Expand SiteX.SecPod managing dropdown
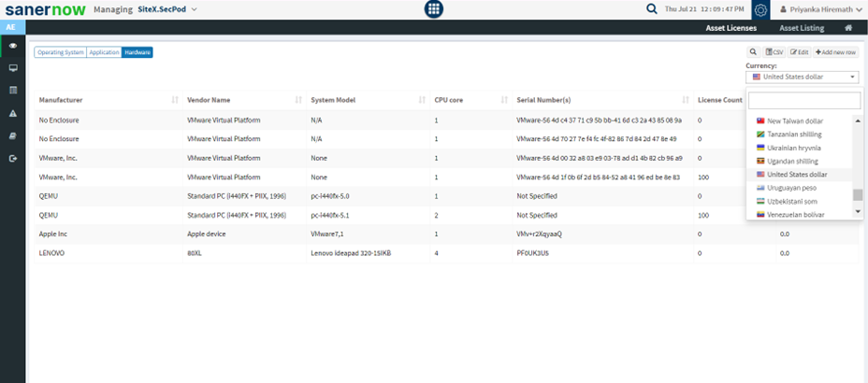The width and height of the screenshot is (868, 383). pyautogui.click(x=167, y=10)
